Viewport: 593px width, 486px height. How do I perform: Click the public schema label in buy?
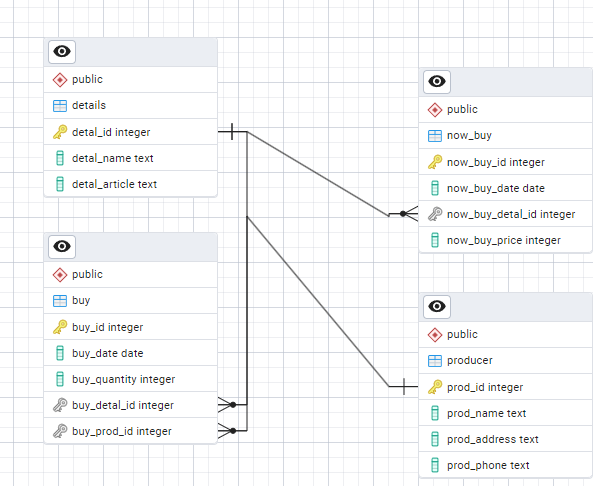pos(87,274)
